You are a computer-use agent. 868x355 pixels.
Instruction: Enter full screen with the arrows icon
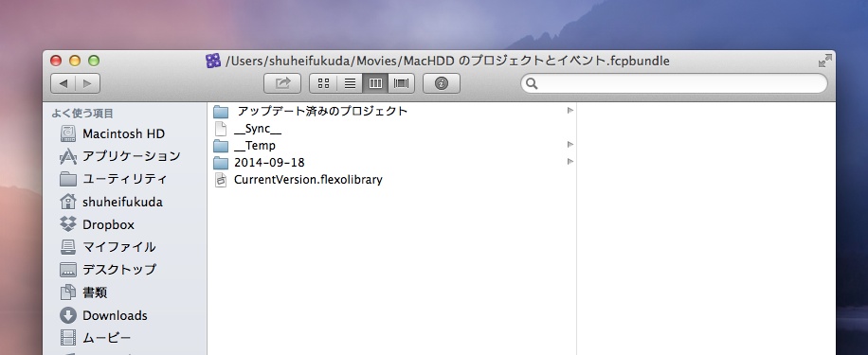click(824, 61)
